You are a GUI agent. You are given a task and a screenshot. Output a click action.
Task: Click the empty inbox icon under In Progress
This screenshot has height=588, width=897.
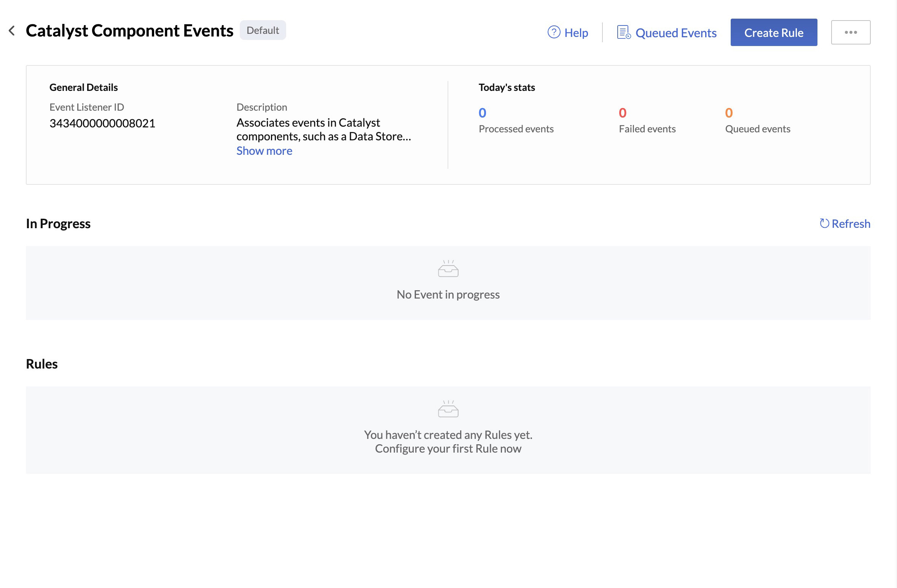pos(448,269)
